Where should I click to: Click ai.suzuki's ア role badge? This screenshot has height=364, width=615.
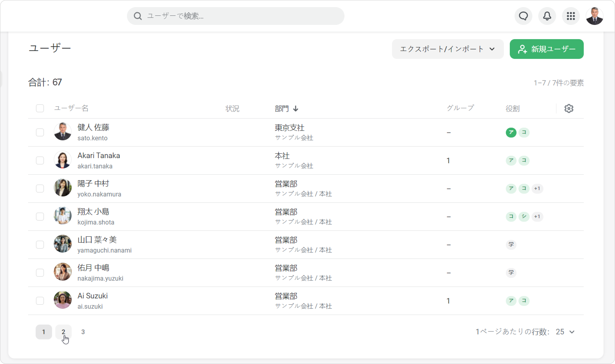pos(511,301)
